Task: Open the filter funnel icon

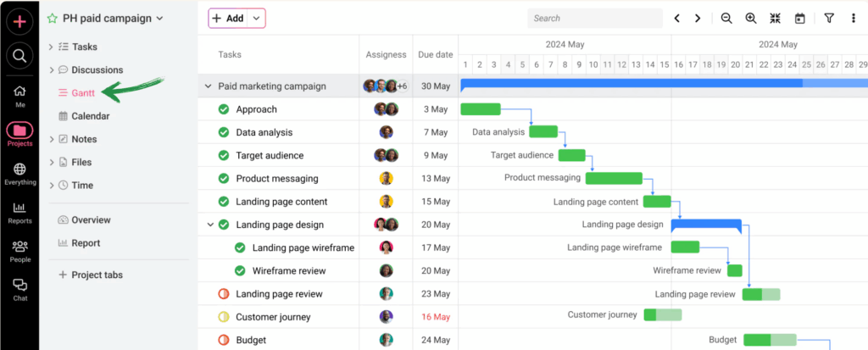Action: point(829,19)
